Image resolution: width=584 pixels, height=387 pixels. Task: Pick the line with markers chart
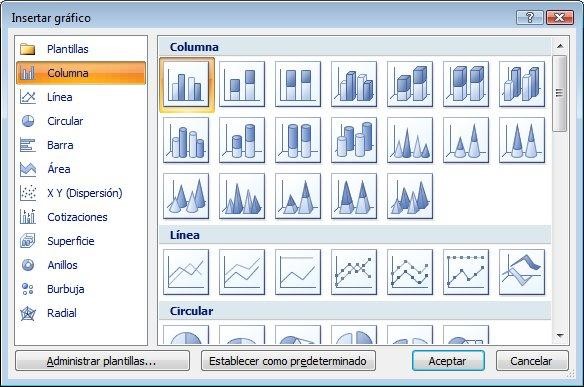354,272
